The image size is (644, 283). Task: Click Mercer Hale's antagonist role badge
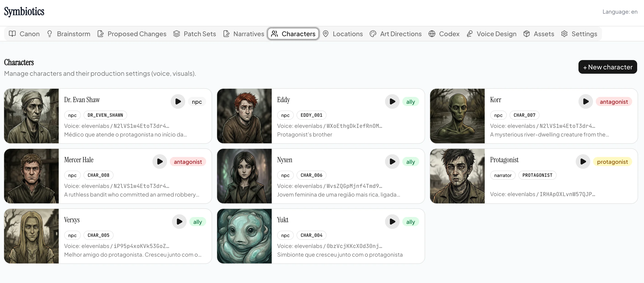pos(188,162)
